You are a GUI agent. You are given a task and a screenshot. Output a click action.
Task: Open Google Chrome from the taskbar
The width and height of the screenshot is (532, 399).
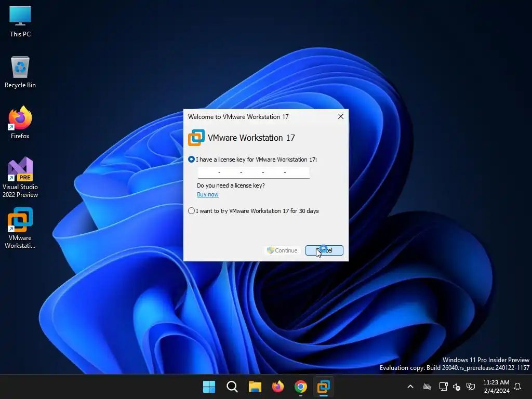tap(301, 387)
